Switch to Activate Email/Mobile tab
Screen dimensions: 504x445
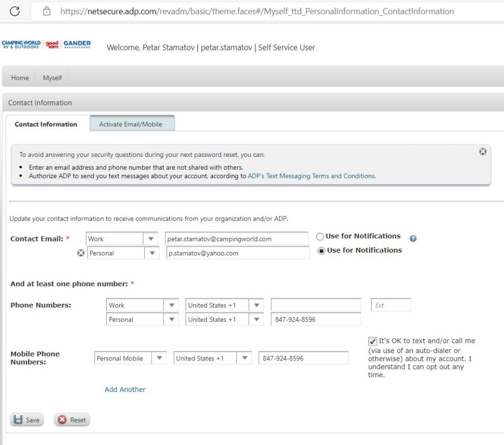point(130,124)
